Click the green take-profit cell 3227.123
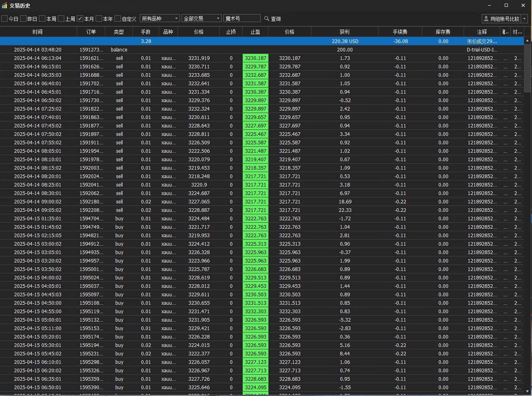This screenshot has height=396, width=532. point(256,362)
